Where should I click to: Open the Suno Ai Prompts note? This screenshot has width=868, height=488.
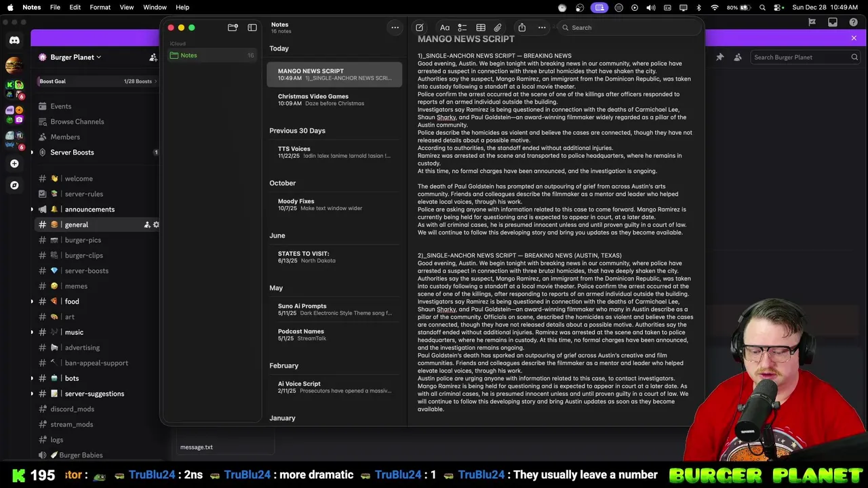tap(334, 309)
